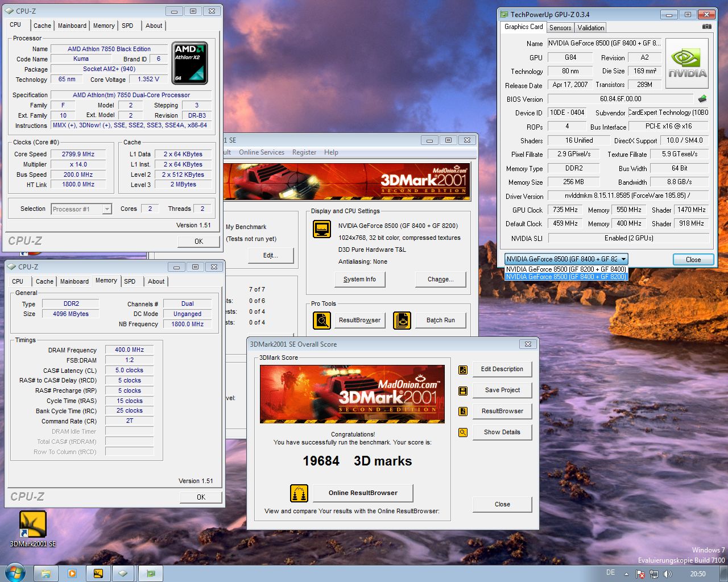Click the CPU-Z title bar icon of the top window
The width and height of the screenshot is (728, 582).
tap(10, 11)
